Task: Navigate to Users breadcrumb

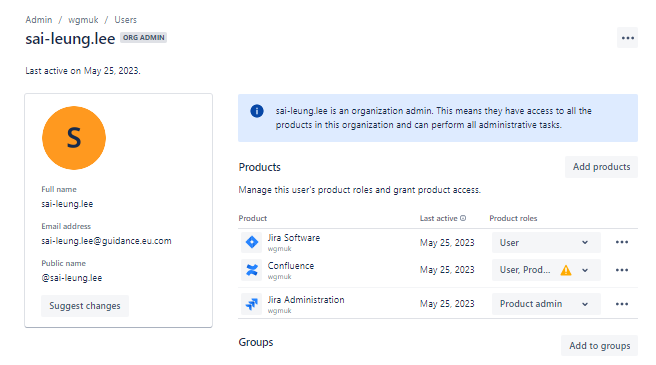Action: coord(126,20)
